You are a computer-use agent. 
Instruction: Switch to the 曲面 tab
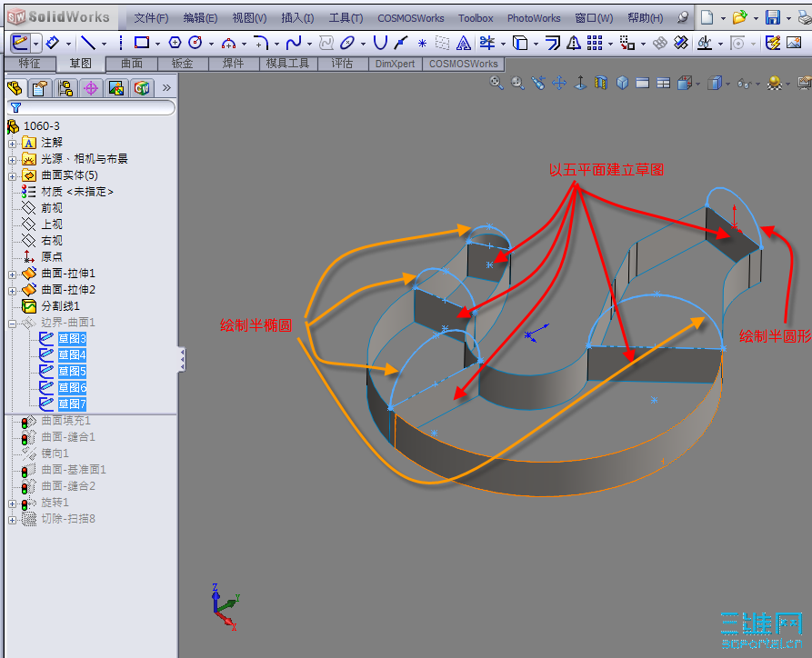coord(132,64)
